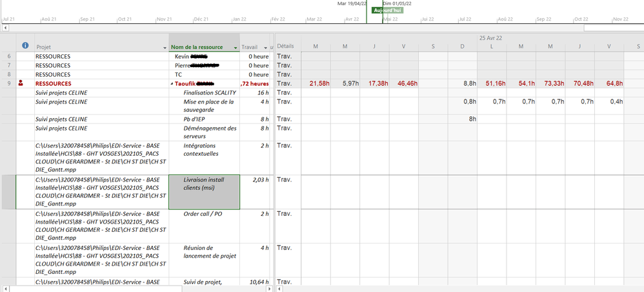Screen dimensions: 644x292
Task: Click the 5,97h hours cell
Action: click(345, 83)
